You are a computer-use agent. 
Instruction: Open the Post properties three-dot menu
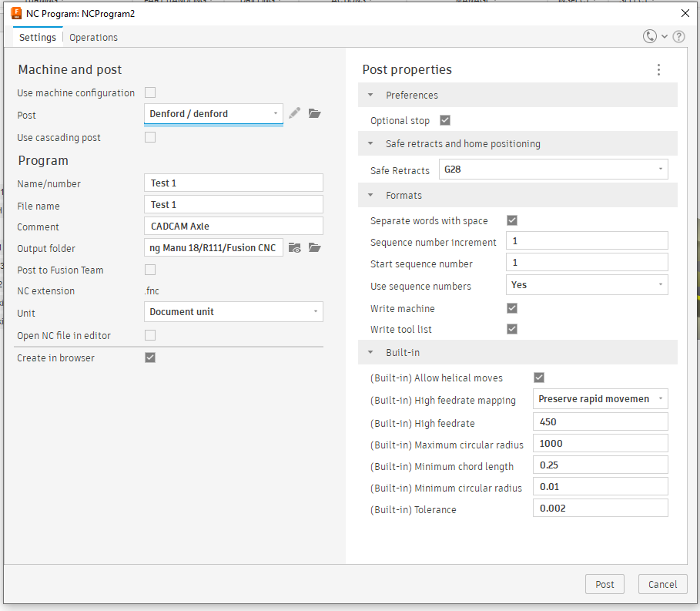(x=658, y=69)
